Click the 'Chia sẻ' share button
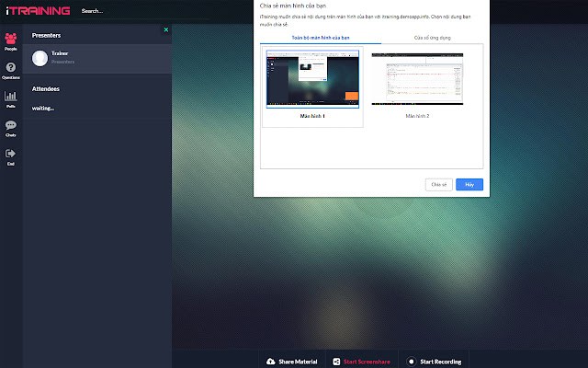The width and height of the screenshot is (588, 368). click(439, 185)
